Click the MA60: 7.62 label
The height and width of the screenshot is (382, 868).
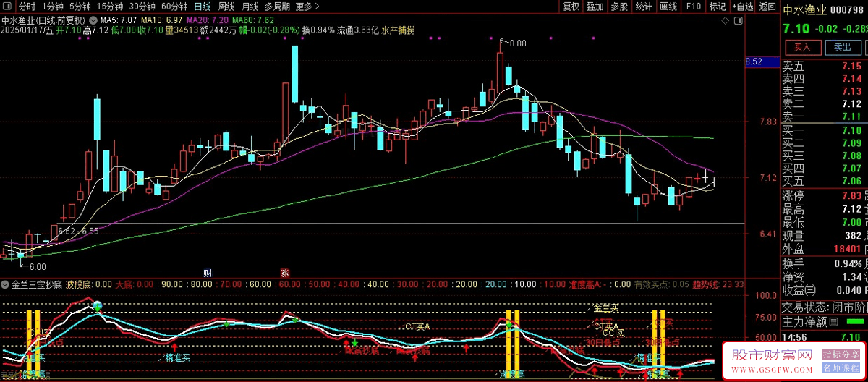[253, 20]
